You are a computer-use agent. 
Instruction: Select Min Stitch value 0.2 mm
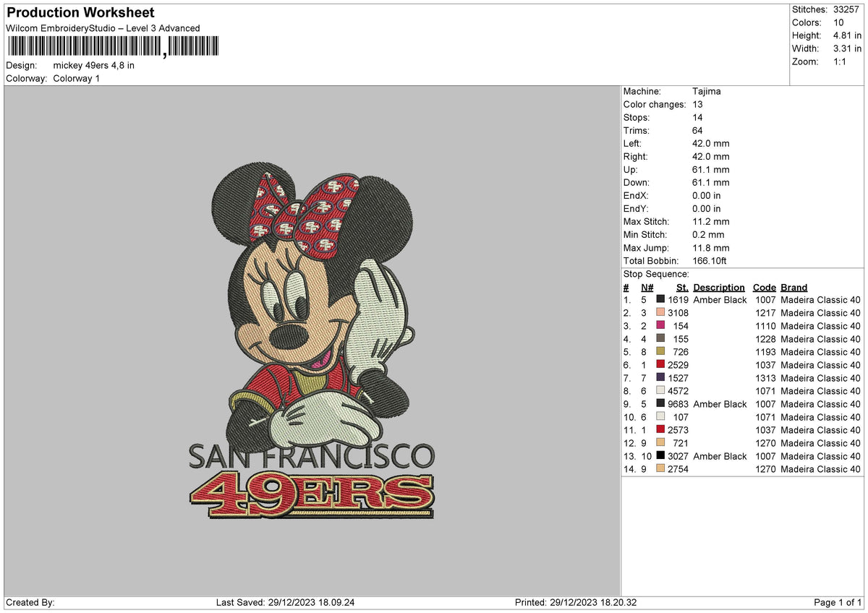708,234
